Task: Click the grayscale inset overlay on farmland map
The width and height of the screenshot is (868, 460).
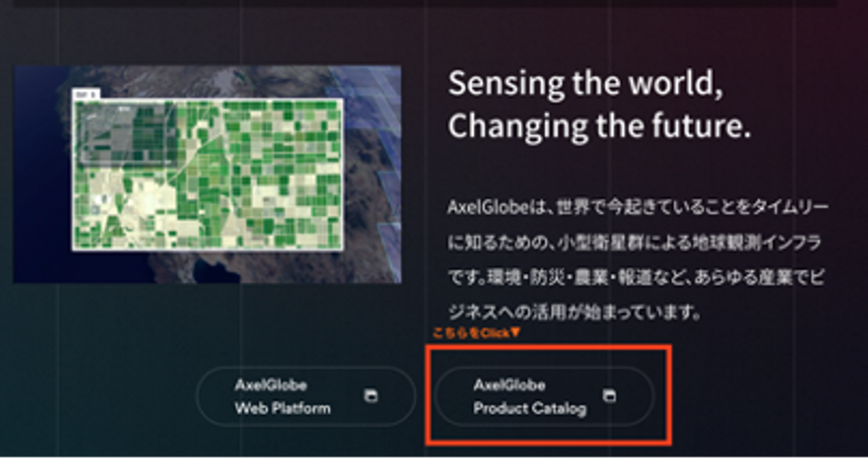Action: coord(125,133)
